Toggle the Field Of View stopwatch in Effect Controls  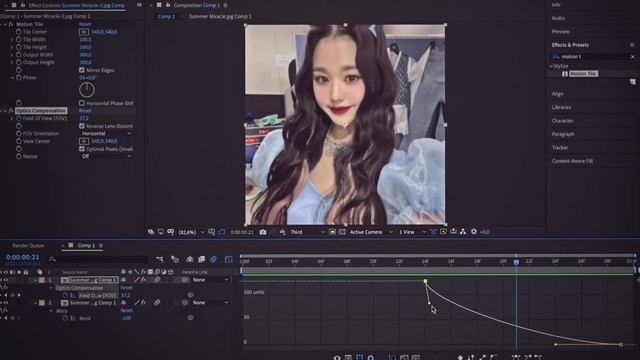(19, 118)
